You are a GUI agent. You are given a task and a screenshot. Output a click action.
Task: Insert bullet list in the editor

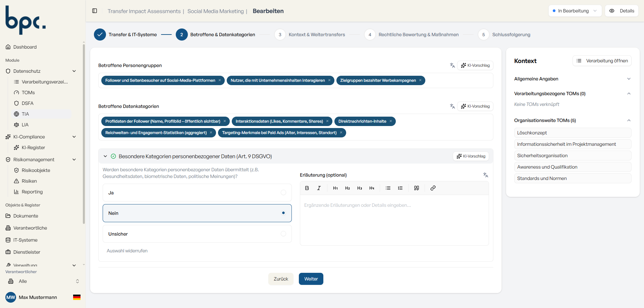tap(388, 188)
